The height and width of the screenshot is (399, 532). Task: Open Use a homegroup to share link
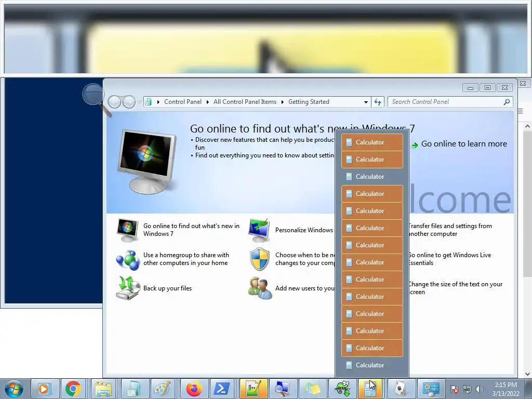click(186, 259)
